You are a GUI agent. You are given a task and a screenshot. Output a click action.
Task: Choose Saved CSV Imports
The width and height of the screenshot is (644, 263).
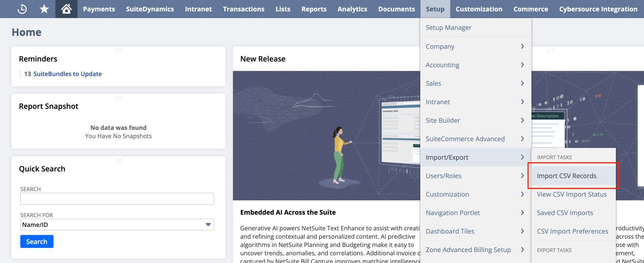(573, 213)
